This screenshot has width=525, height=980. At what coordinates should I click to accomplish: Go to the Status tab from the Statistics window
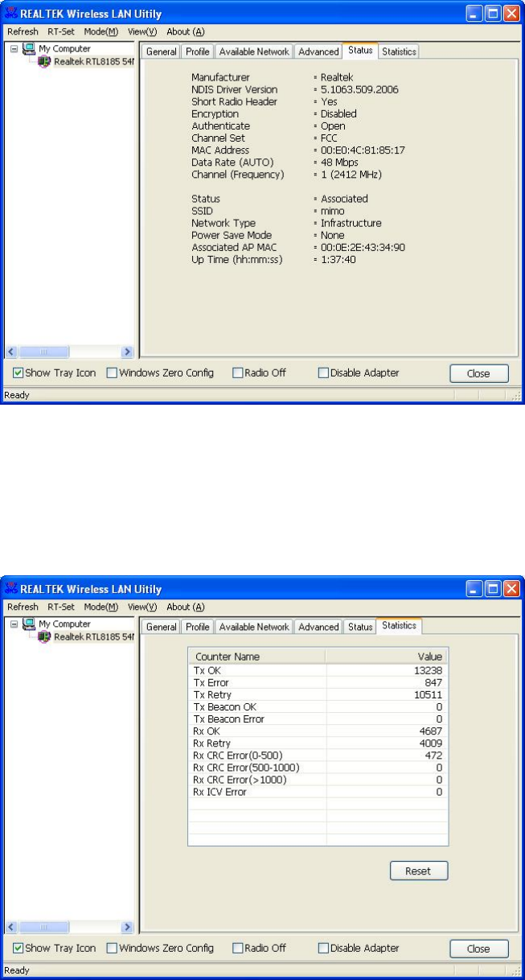pyautogui.click(x=360, y=627)
